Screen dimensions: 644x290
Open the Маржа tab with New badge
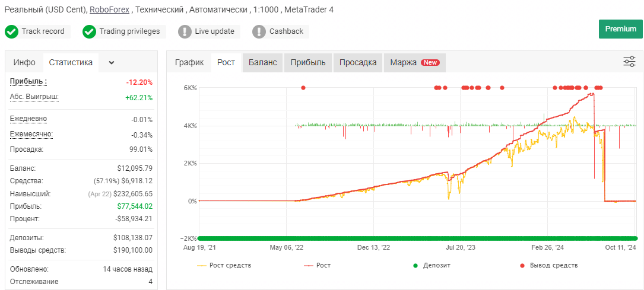pos(415,63)
